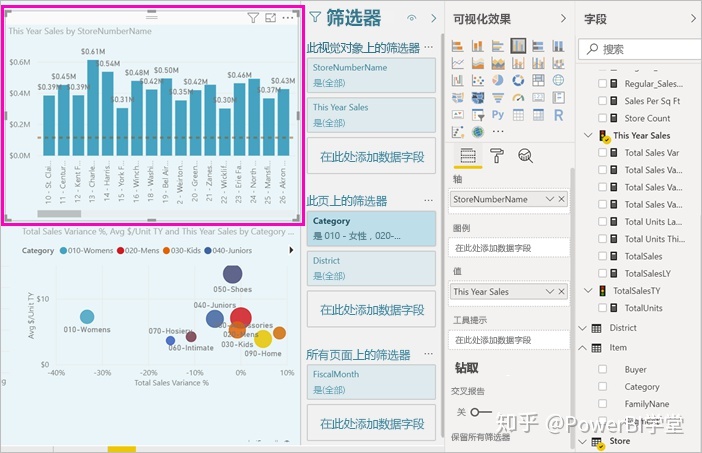702x453 pixels.
Task: Open the chart's more options ellipsis
Action: coord(288,18)
